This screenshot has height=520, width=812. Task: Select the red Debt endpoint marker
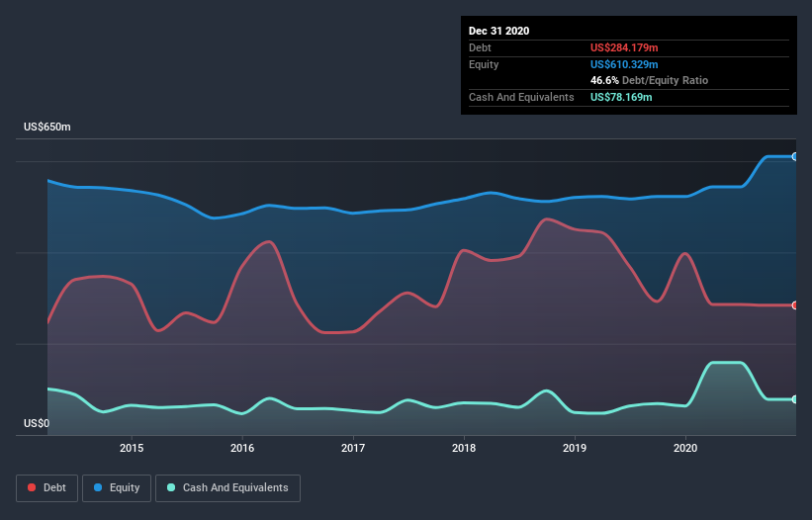pyautogui.click(x=795, y=305)
